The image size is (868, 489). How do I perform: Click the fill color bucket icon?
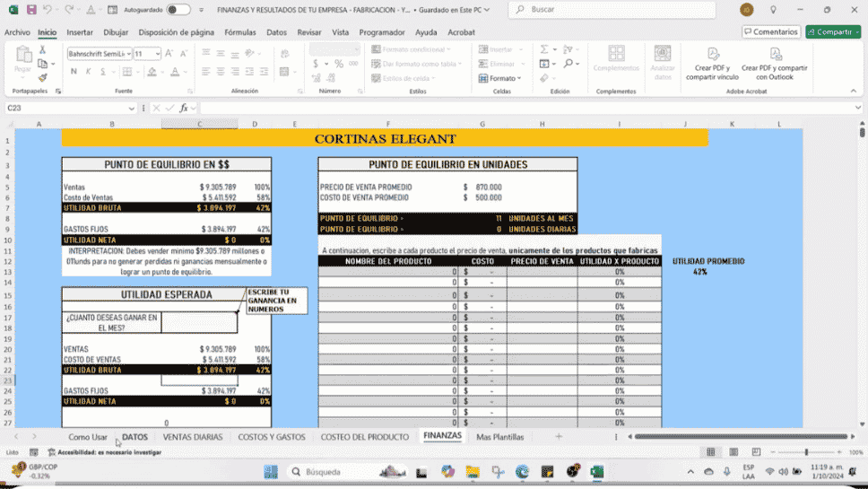[152, 72]
